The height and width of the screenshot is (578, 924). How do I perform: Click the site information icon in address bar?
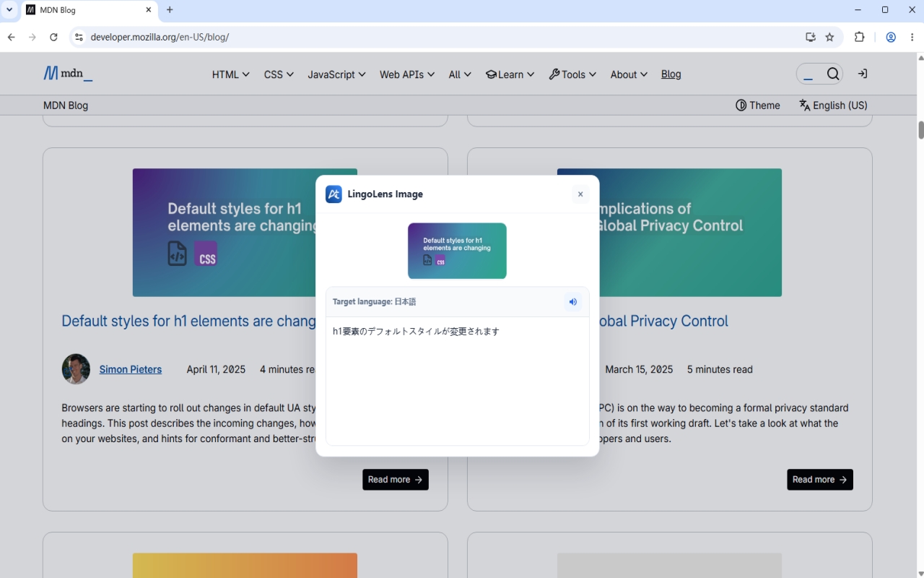tap(79, 37)
